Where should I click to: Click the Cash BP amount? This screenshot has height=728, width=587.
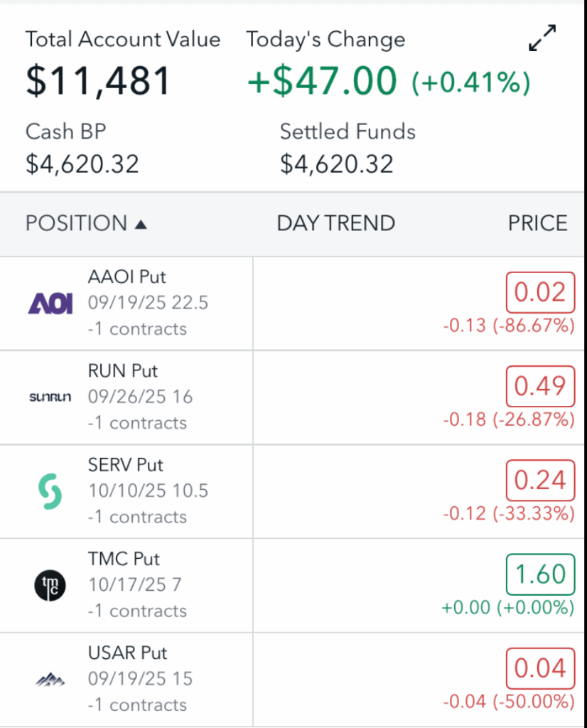coord(82,165)
